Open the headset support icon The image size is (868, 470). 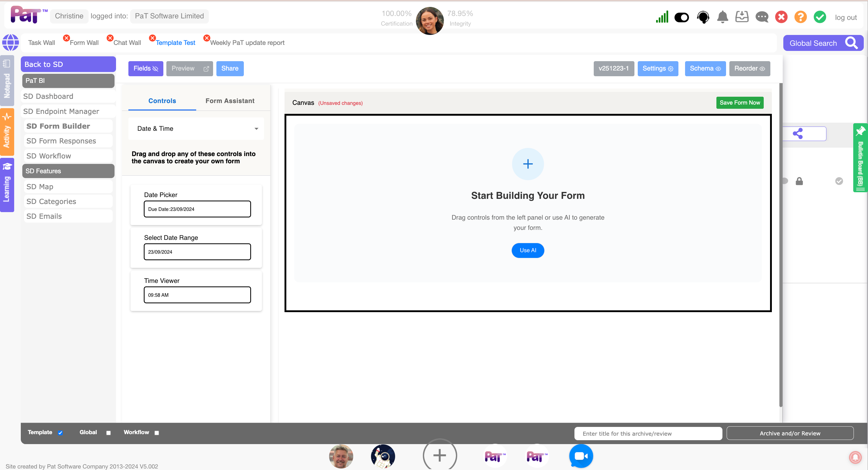pos(703,17)
